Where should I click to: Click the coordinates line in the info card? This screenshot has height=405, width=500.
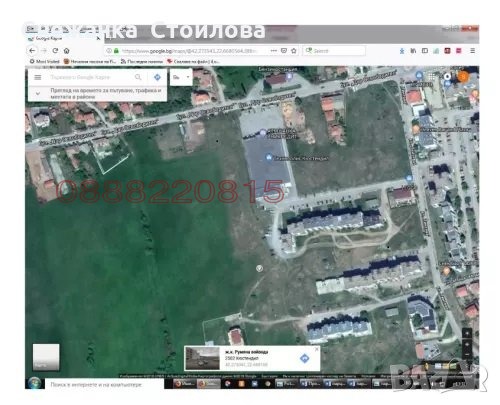246,365
